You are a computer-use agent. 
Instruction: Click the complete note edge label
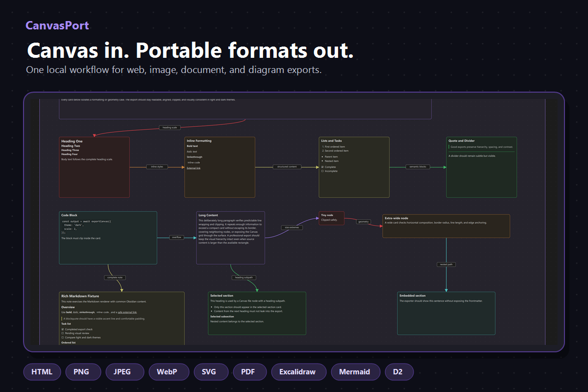click(115, 278)
